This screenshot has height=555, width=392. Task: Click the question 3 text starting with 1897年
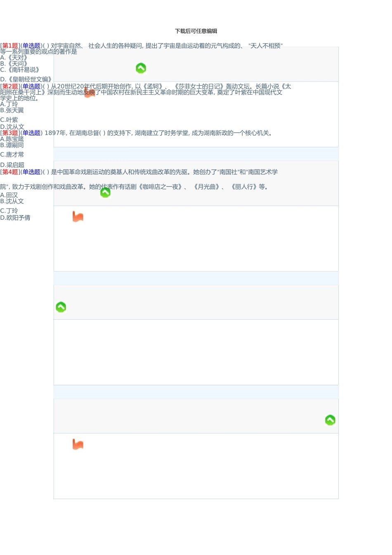(x=159, y=133)
